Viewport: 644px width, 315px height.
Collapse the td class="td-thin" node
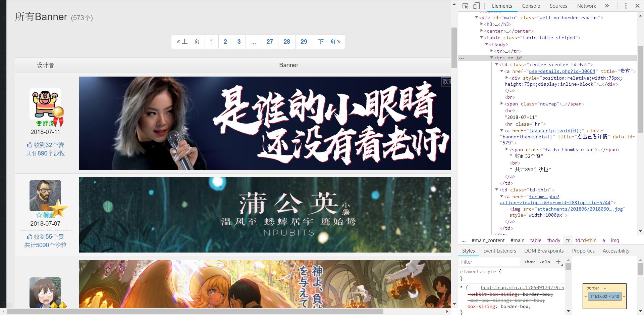coord(496,189)
